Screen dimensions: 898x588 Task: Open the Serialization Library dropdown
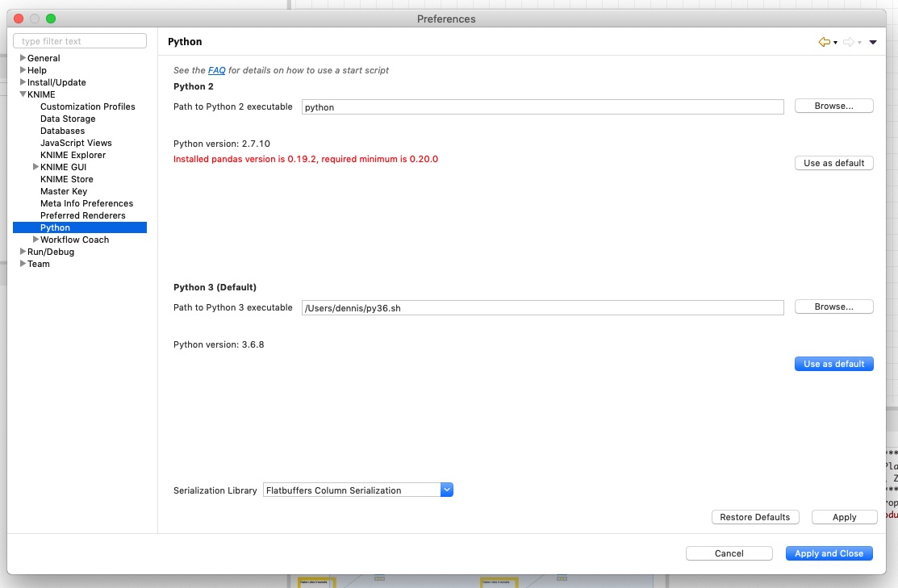pyautogui.click(x=447, y=490)
